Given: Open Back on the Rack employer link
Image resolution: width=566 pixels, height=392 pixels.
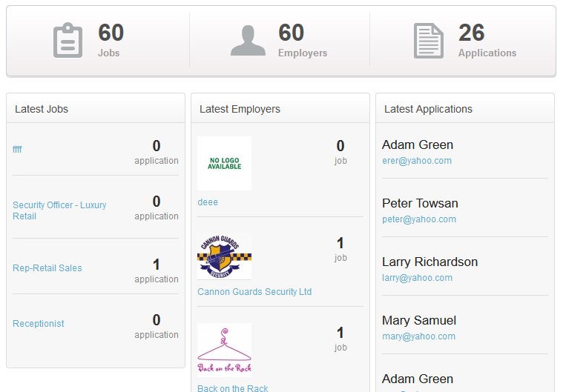Looking at the screenshot, I should click(x=233, y=388).
